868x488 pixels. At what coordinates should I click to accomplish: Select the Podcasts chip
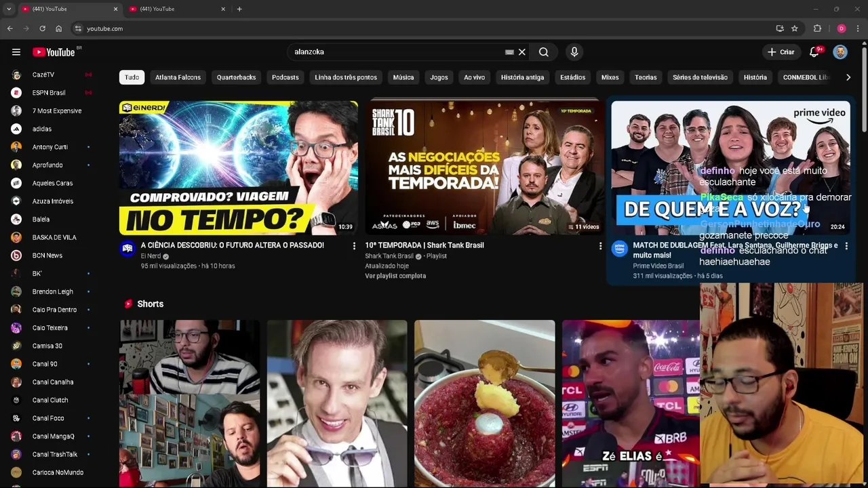click(285, 77)
